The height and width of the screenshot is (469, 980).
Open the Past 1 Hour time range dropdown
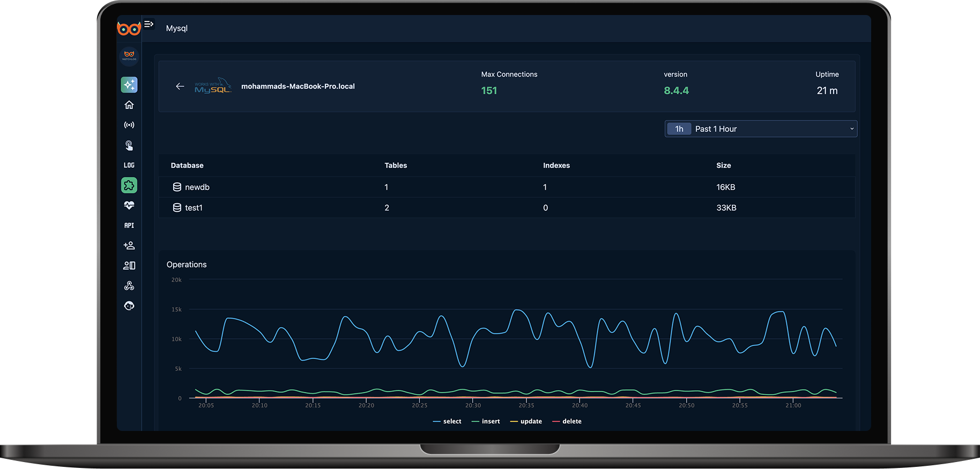[x=761, y=129]
